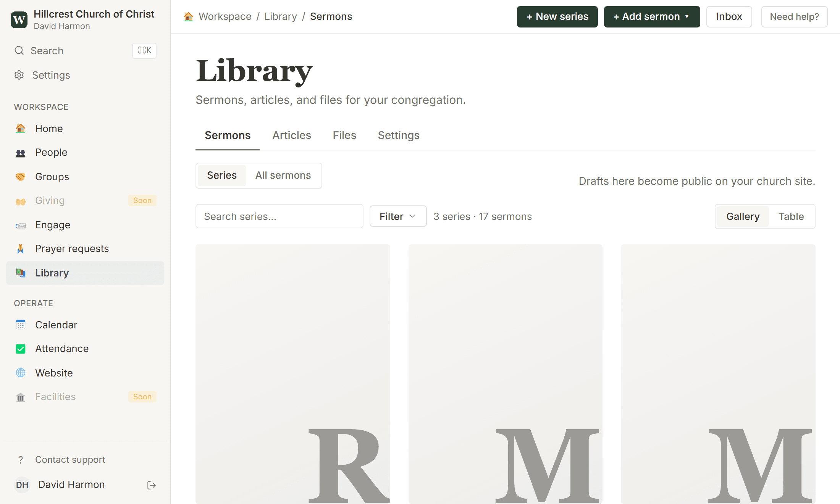Open the Files tab
Viewport: 840px width, 504px height.
tap(344, 135)
